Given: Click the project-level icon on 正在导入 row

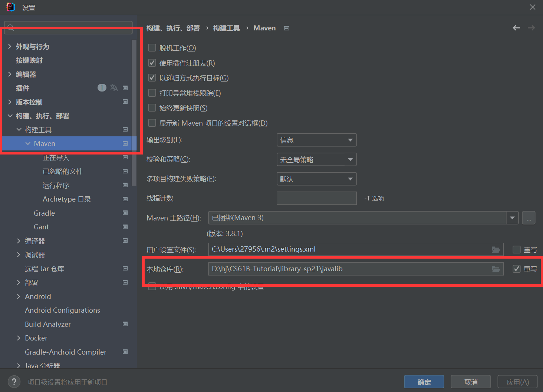Looking at the screenshot, I should pyautogui.click(x=125, y=157).
